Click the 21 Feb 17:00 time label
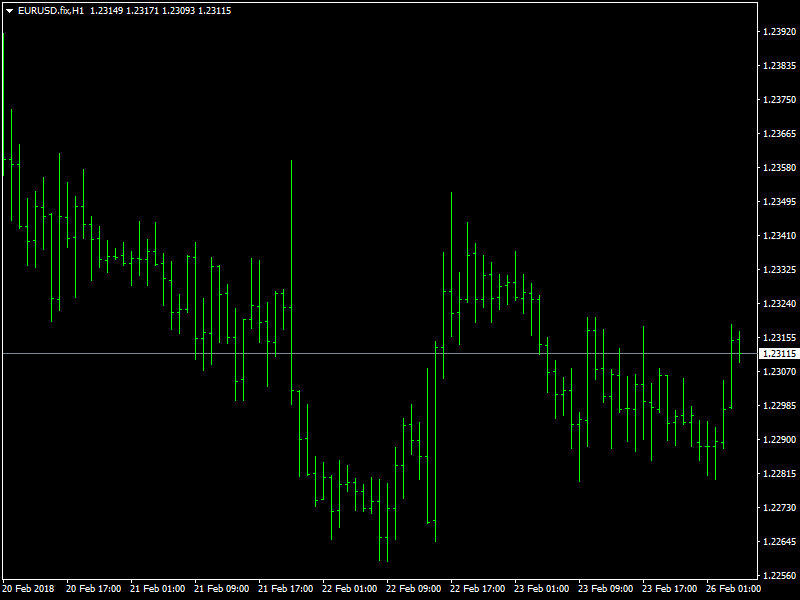Viewport: 800px width, 600px height. coord(286,589)
